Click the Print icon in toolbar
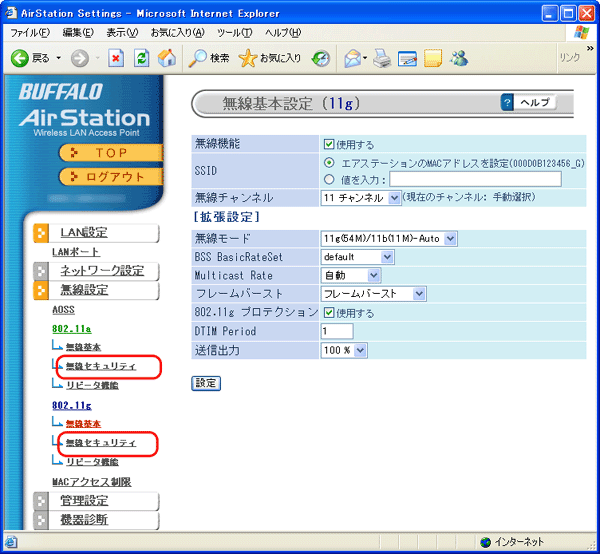The height and width of the screenshot is (554, 600). pos(381,58)
